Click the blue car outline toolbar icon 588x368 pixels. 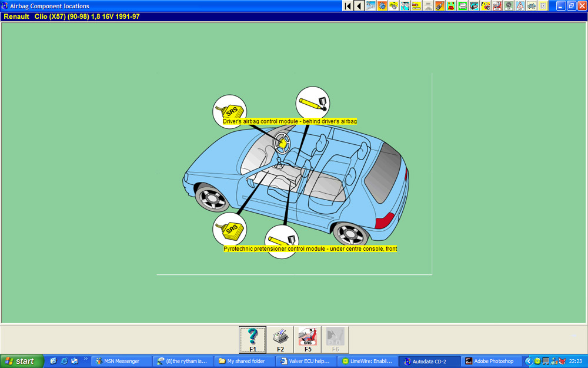pos(532,6)
